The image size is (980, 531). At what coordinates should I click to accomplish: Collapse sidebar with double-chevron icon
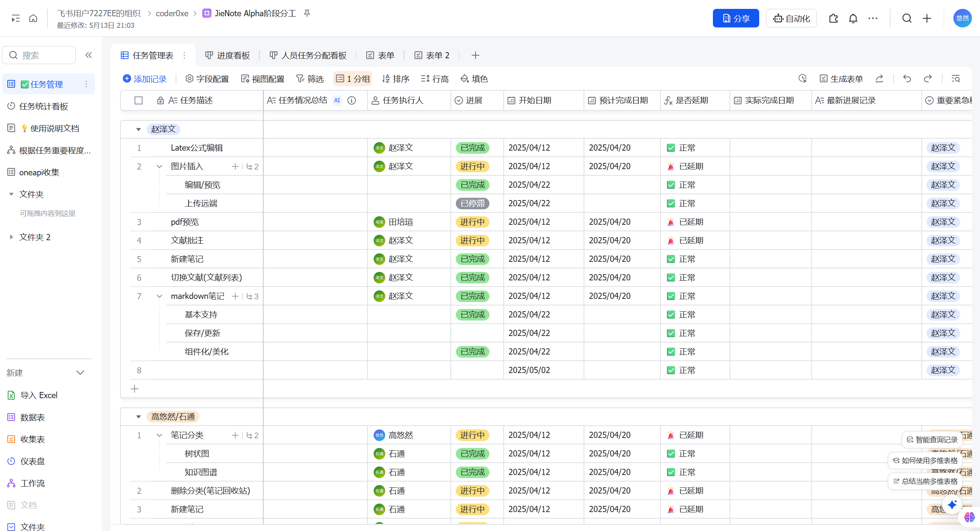click(x=88, y=55)
